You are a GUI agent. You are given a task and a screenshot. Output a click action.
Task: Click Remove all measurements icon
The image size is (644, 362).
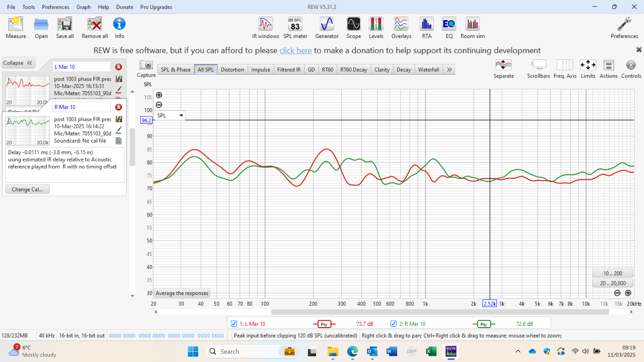tap(95, 28)
